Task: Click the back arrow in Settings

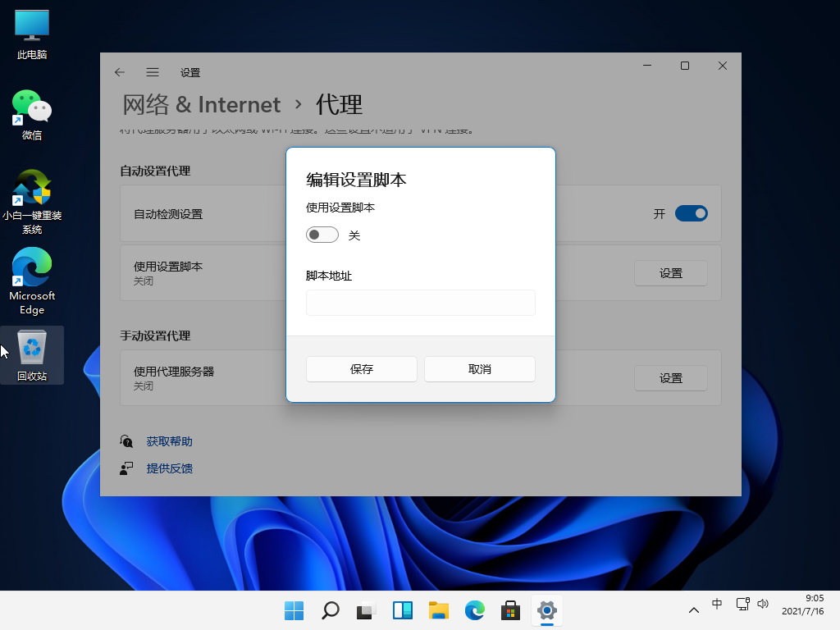Action: click(120, 72)
